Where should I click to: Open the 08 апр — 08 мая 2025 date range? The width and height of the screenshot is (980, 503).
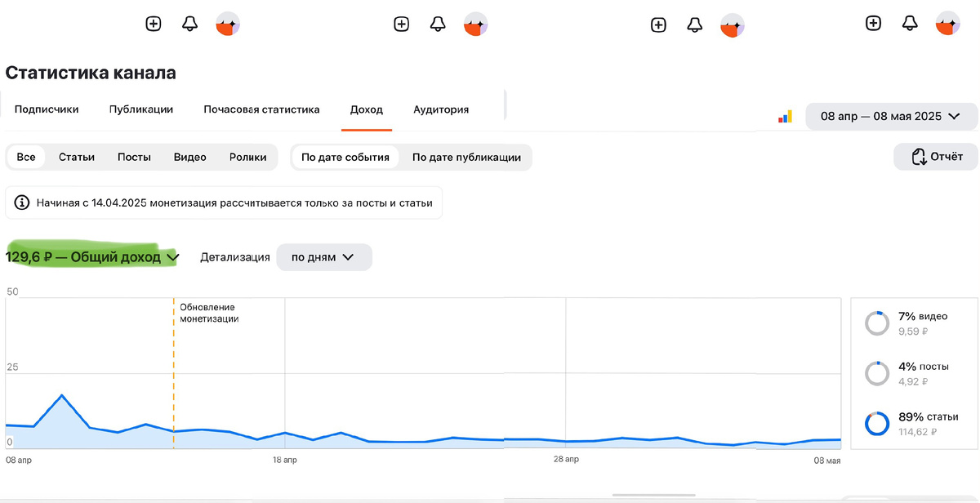[892, 116]
